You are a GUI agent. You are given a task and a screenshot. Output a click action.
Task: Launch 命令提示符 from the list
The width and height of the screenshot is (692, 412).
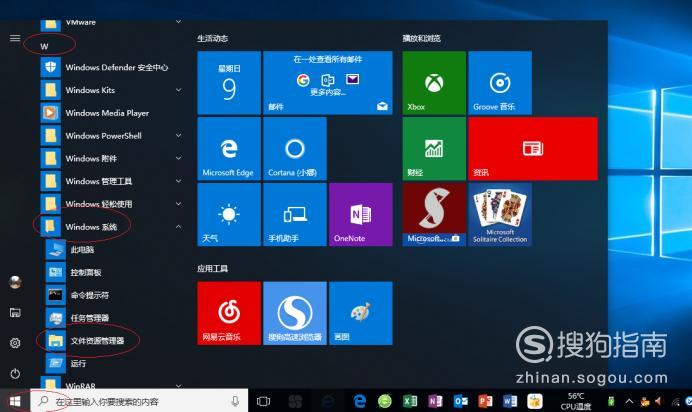[112, 295]
